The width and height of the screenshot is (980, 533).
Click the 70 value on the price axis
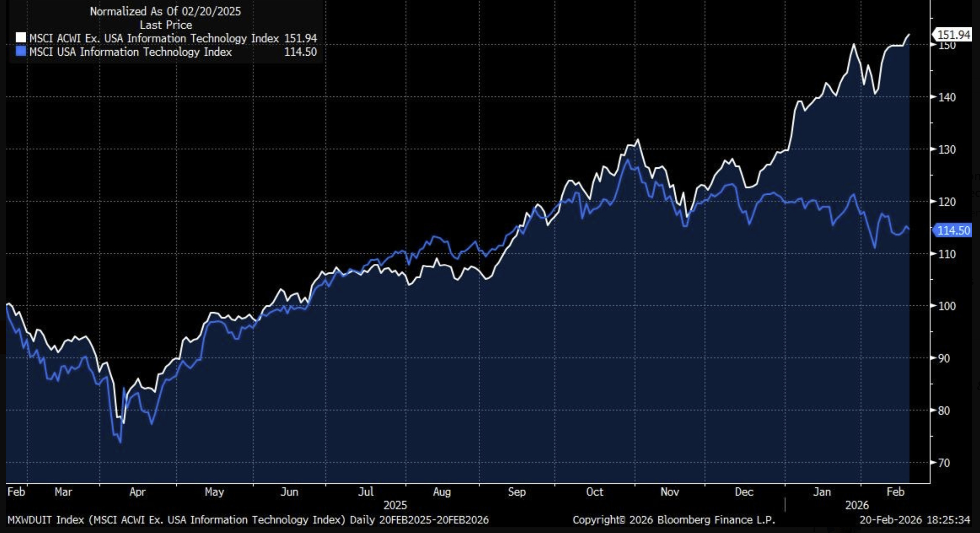[944, 462]
